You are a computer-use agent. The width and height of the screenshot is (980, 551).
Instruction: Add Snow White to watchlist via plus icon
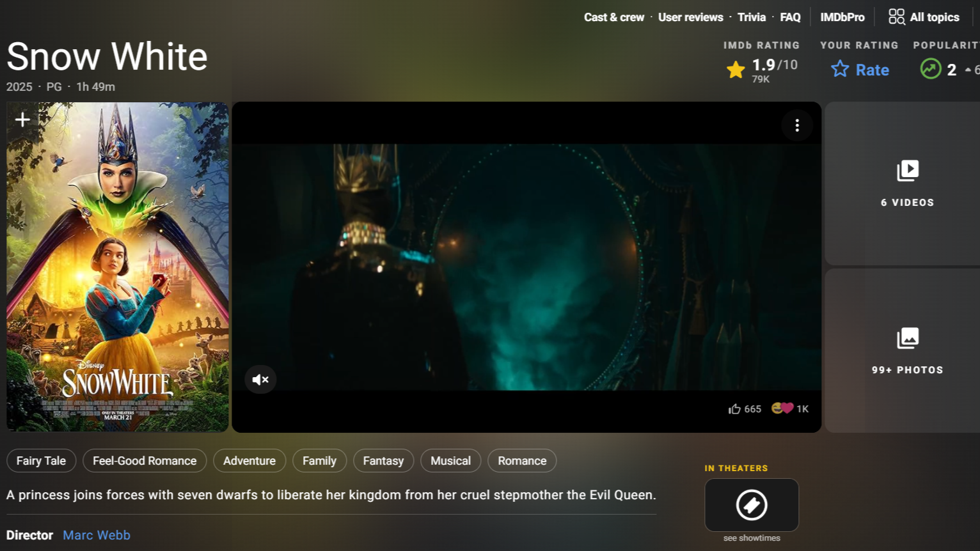22,120
